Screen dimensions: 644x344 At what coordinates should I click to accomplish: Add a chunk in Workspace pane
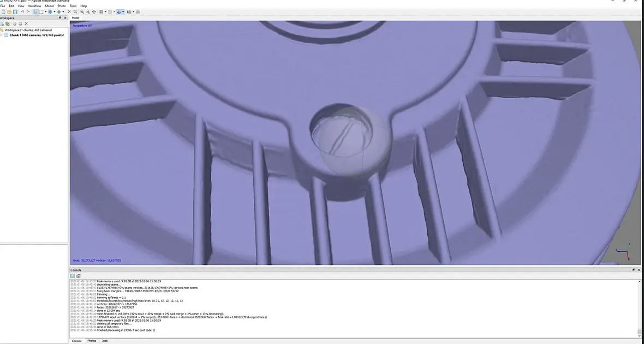coord(3,24)
